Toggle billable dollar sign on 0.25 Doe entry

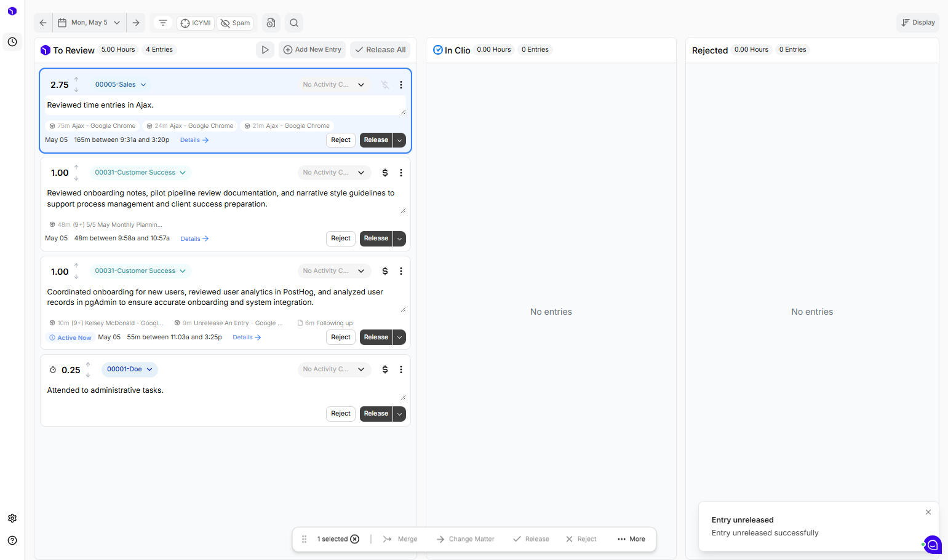tap(385, 369)
